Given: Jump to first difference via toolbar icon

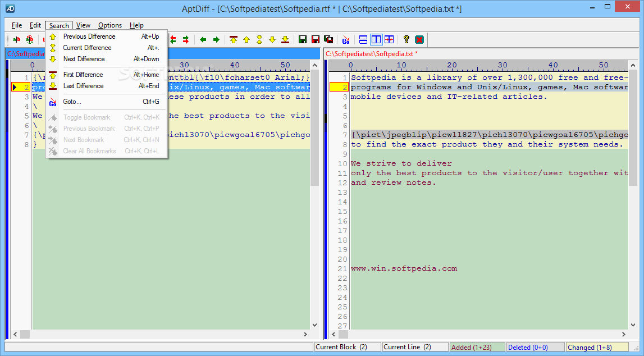Looking at the screenshot, I should tap(234, 39).
